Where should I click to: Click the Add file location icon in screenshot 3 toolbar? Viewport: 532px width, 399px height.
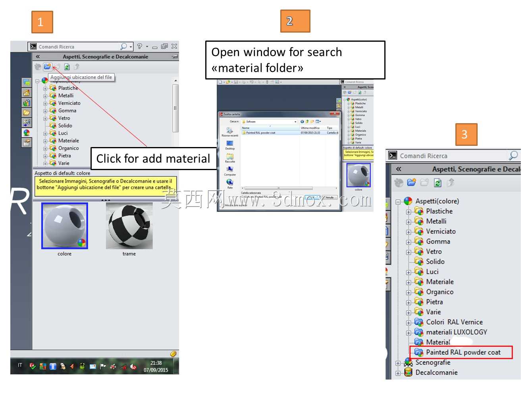pos(411,183)
